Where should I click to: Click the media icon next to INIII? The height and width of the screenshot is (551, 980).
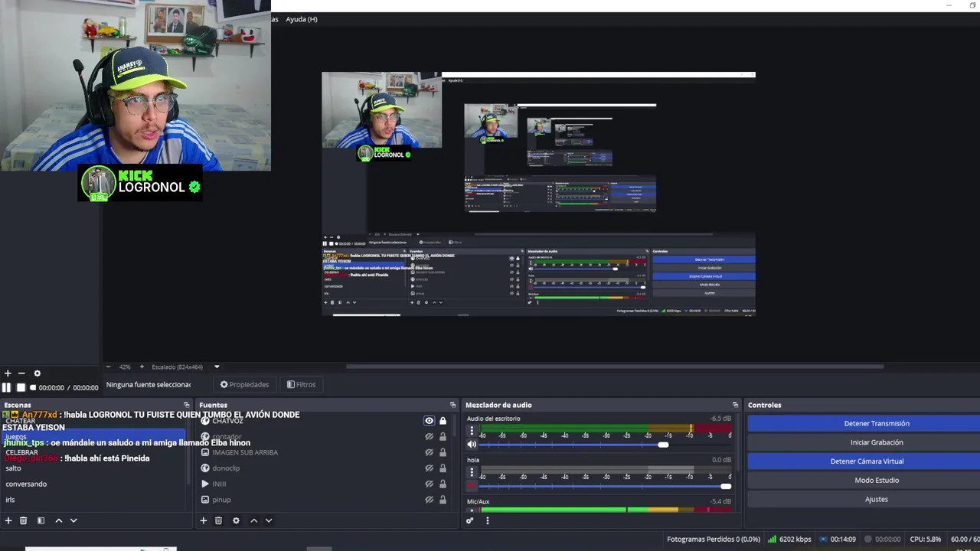point(205,484)
